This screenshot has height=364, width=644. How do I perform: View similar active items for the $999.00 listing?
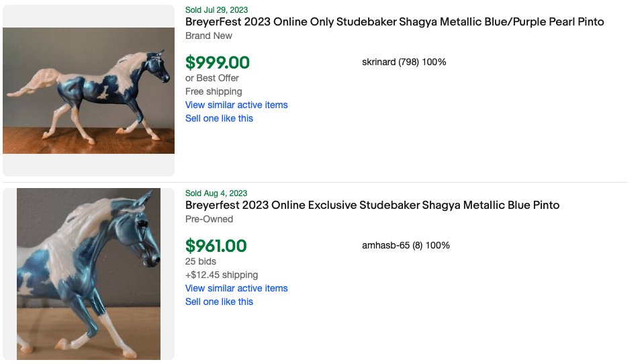pyautogui.click(x=236, y=105)
